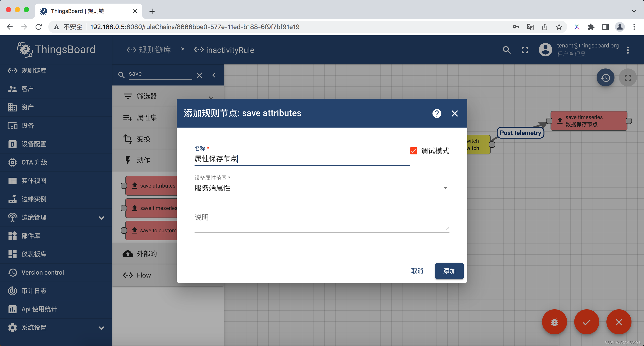644x346 pixels.
Task: Open 边缘实例 edge instances in the sidebar
Action: [x=56, y=199]
